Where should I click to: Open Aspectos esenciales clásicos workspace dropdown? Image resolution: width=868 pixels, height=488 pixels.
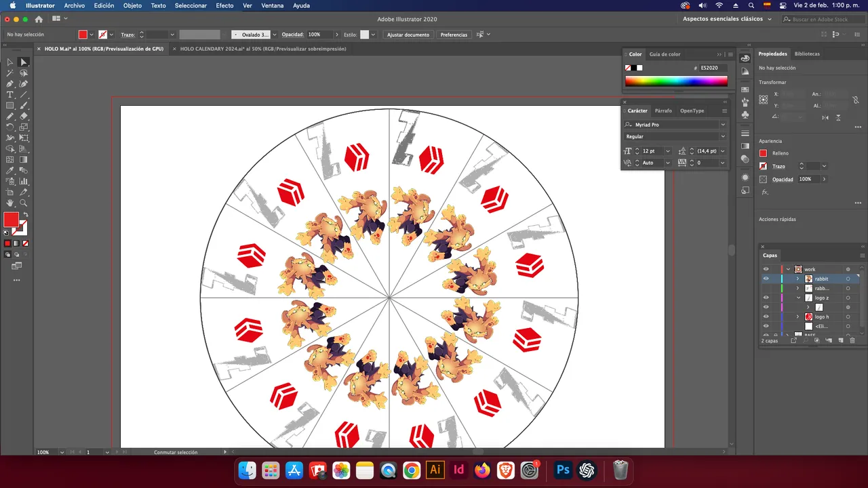point(727,19)
